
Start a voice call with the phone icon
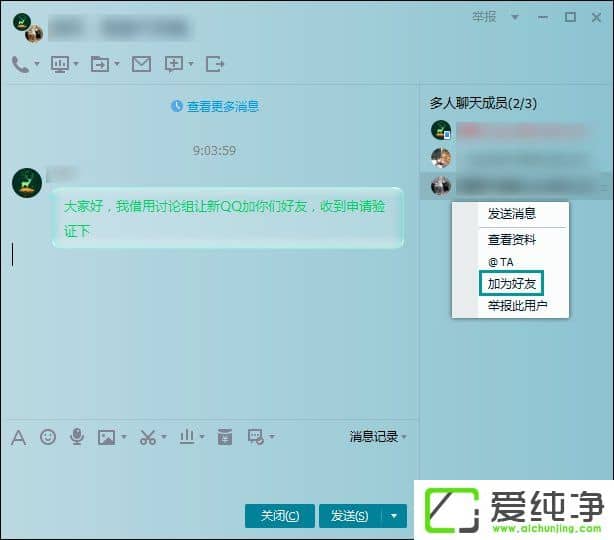pos(20,64)
